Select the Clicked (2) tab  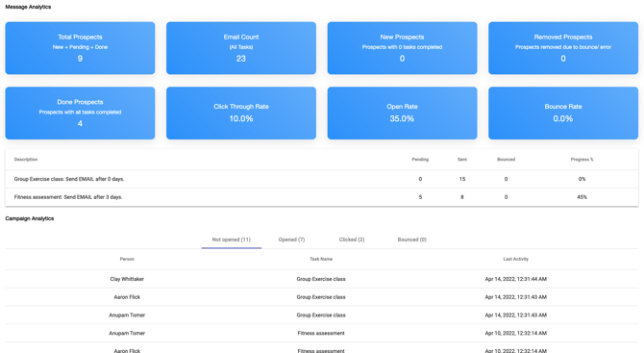(352, 240)
